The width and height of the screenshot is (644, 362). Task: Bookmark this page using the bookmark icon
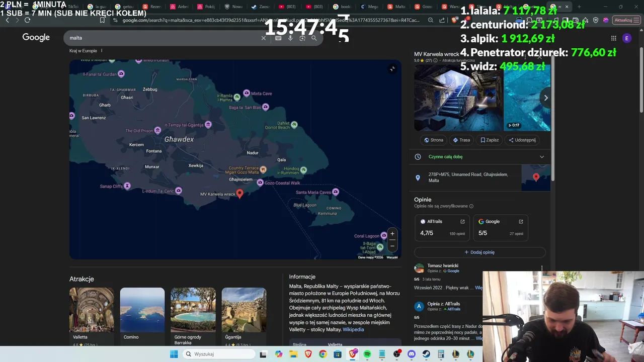(102, 20)
